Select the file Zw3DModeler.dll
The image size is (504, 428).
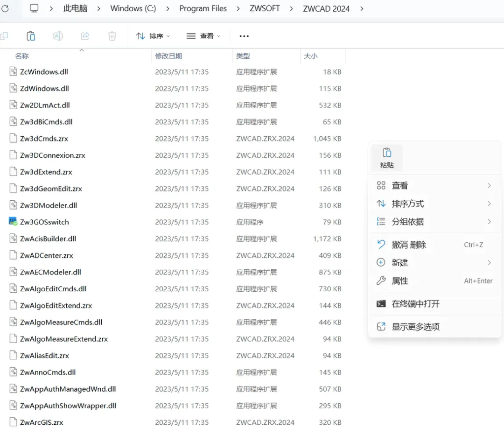48,205
